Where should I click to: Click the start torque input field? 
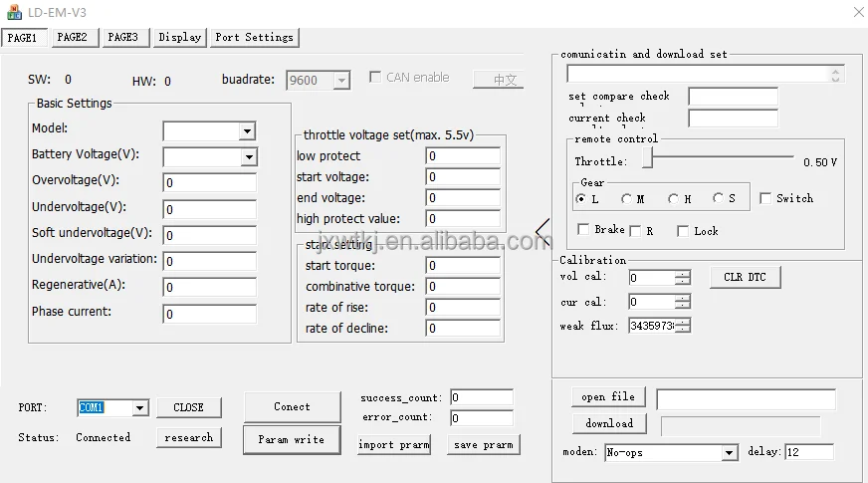463,265
